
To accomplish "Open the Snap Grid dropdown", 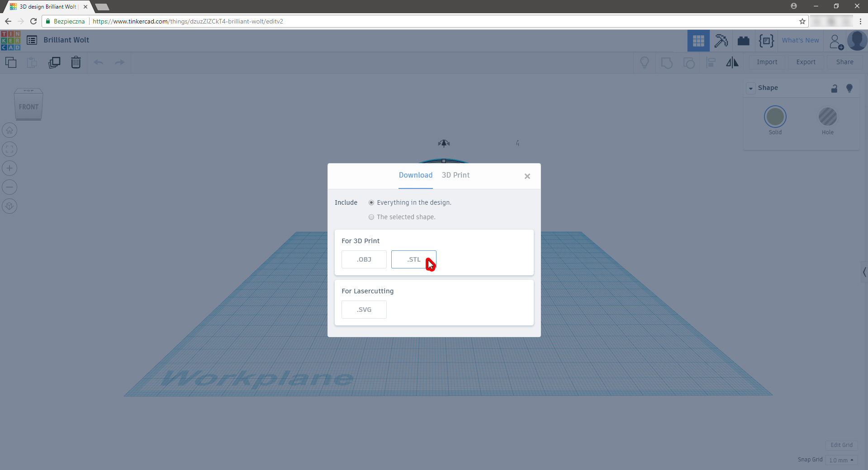I will (x=841, y=460).
